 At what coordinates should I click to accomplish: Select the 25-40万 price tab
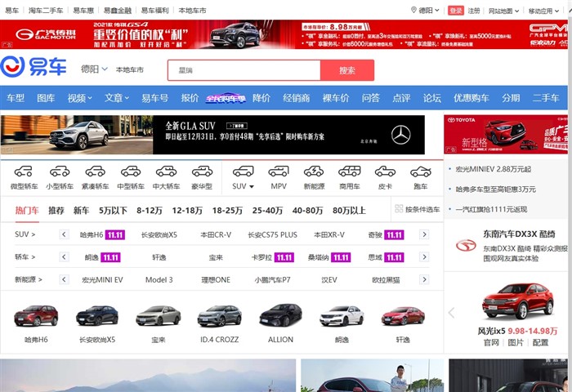point(267,211)
